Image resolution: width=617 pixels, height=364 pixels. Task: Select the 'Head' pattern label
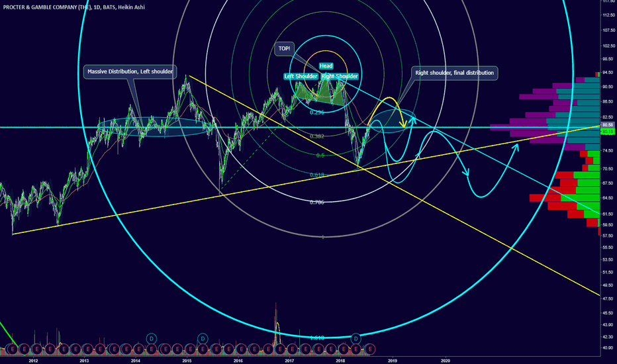pos(326,66)
